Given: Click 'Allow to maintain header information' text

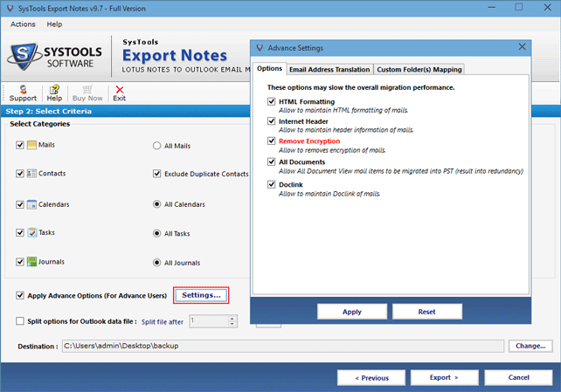Looking at the screenshot, I should (346, 130).
